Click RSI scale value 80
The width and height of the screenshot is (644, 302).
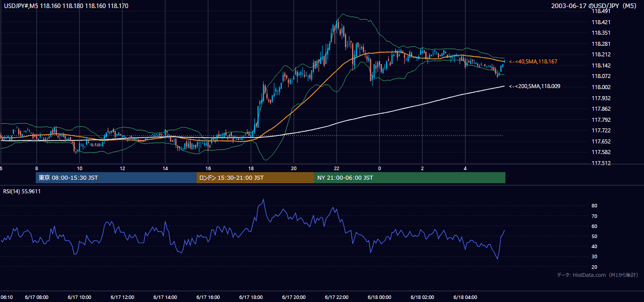click(595, 206)
